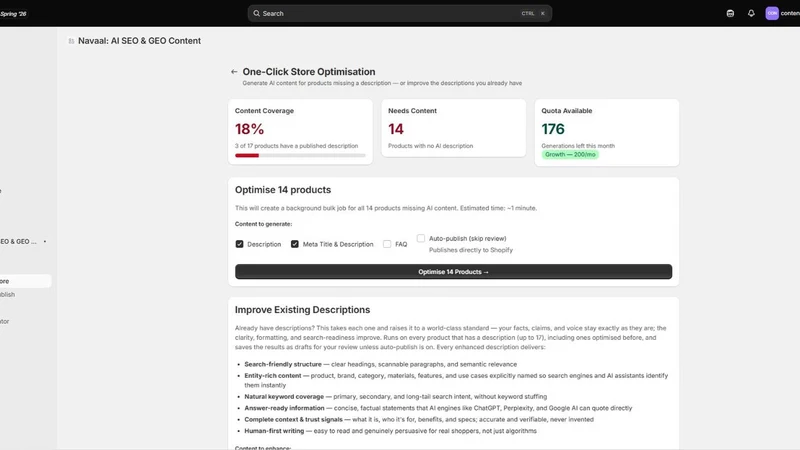Click the search magnifier icon
This screenshot has height=450, width=800.
pos(257,14)
